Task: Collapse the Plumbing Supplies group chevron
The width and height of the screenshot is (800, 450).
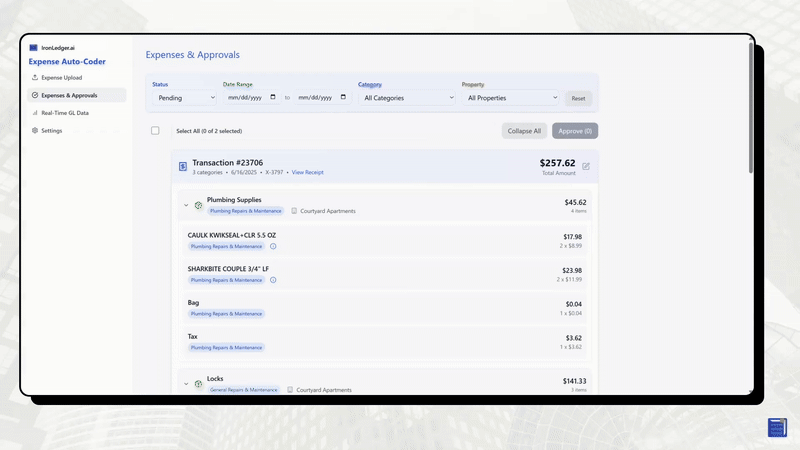Action: (186, 205)
